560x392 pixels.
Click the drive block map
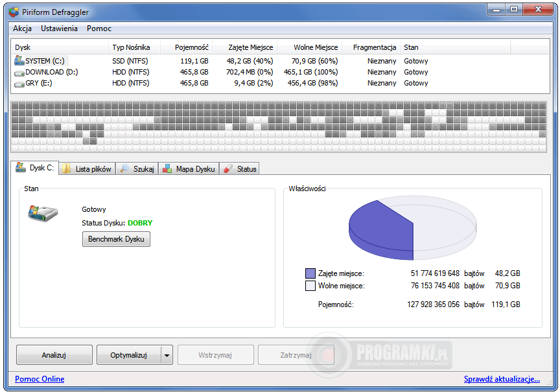(x=279, y=127)
